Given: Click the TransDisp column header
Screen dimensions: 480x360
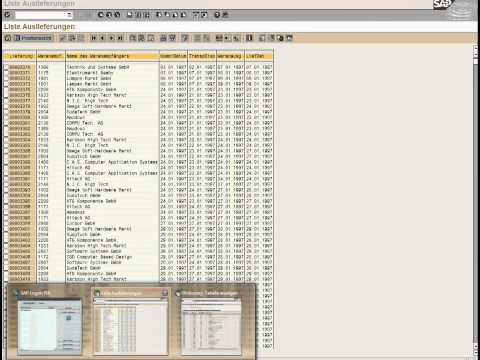Looking at the screenshot, I should click(202, 56).
